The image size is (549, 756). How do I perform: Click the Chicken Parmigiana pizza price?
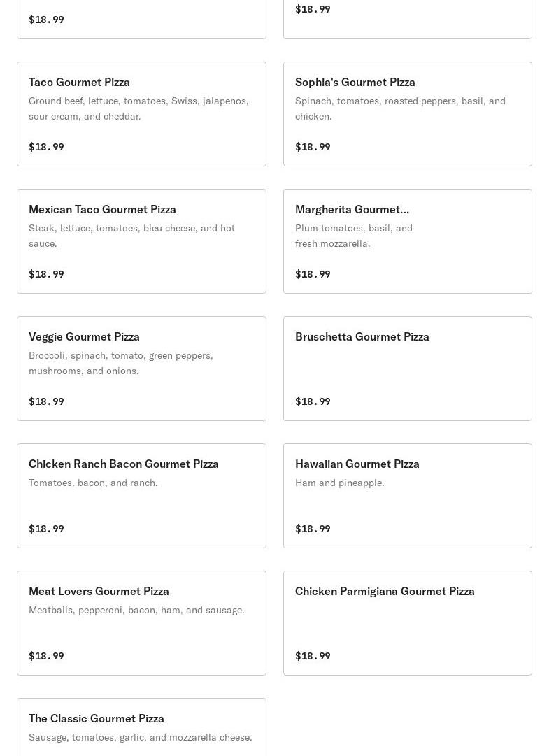(x=313, y=656)
